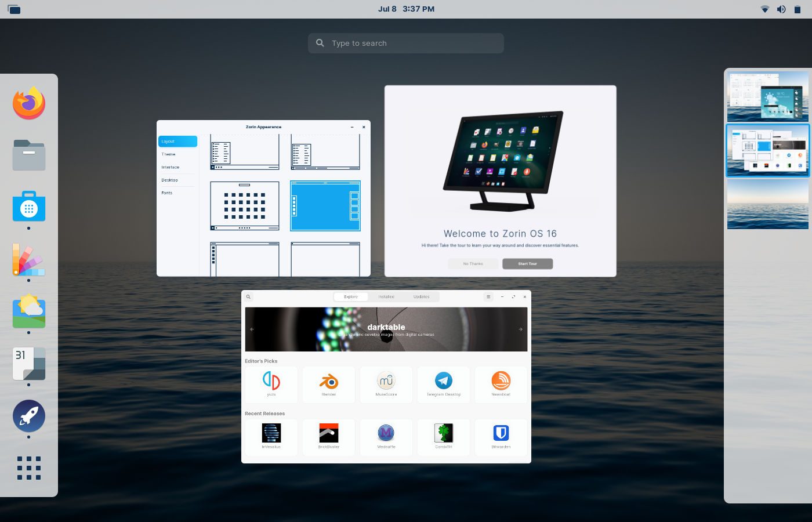Screen dimensions: 812x522
Task: Switch to the Installed tab
Action: [x=386, y=297]
